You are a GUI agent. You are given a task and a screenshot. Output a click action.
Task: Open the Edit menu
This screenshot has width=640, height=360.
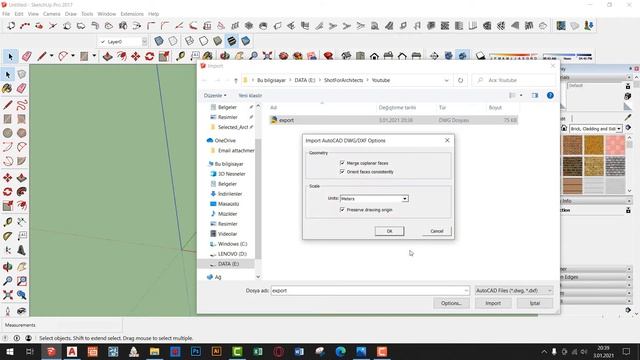coord(19,14)
